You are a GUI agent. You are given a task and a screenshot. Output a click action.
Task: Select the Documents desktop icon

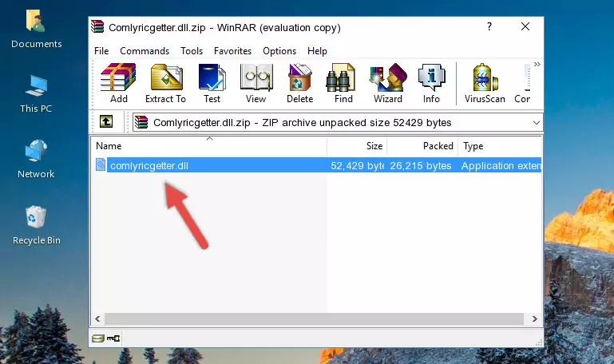[x=36, y=29]
